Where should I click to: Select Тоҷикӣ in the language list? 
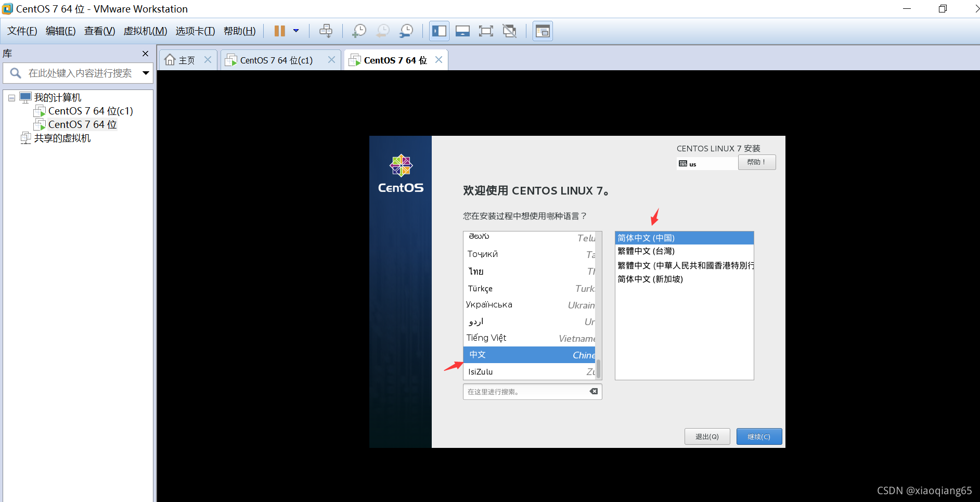coord(529,254)
